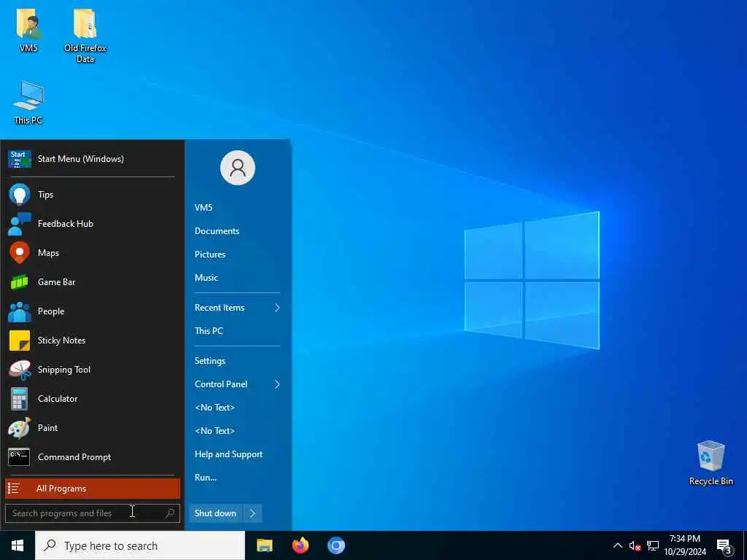Click the Command Prompt label text
Image resolution: width=747 pixels, height=560 pixels.
[74, 457]
